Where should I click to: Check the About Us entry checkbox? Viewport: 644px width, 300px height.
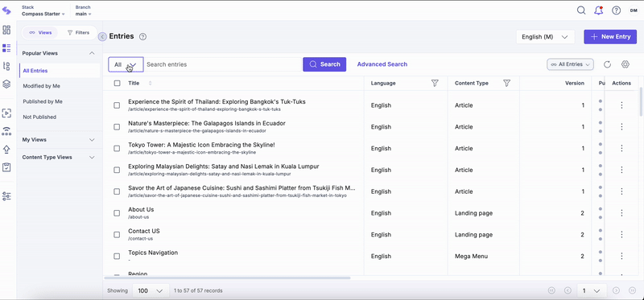[x=117, y=213]
